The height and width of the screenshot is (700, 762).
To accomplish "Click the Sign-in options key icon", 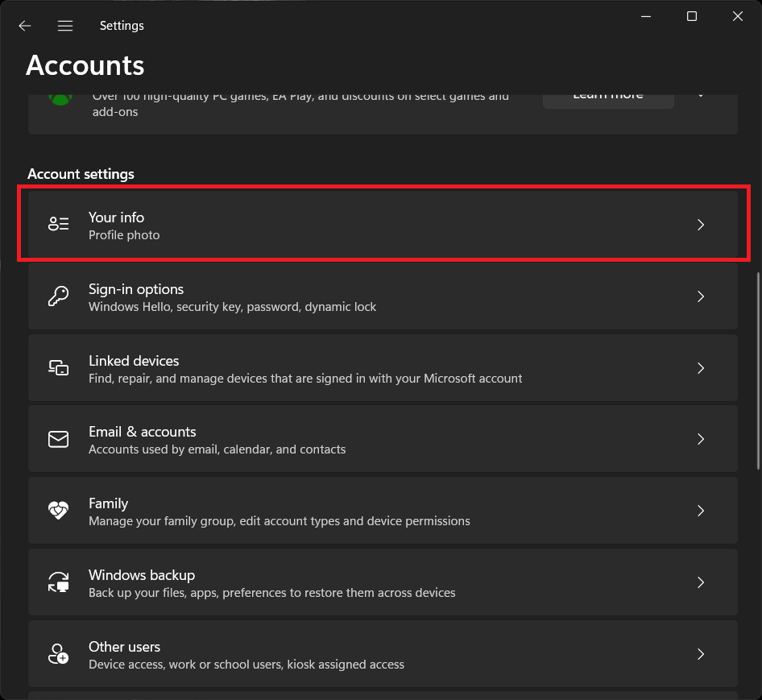I will point(58,296).
